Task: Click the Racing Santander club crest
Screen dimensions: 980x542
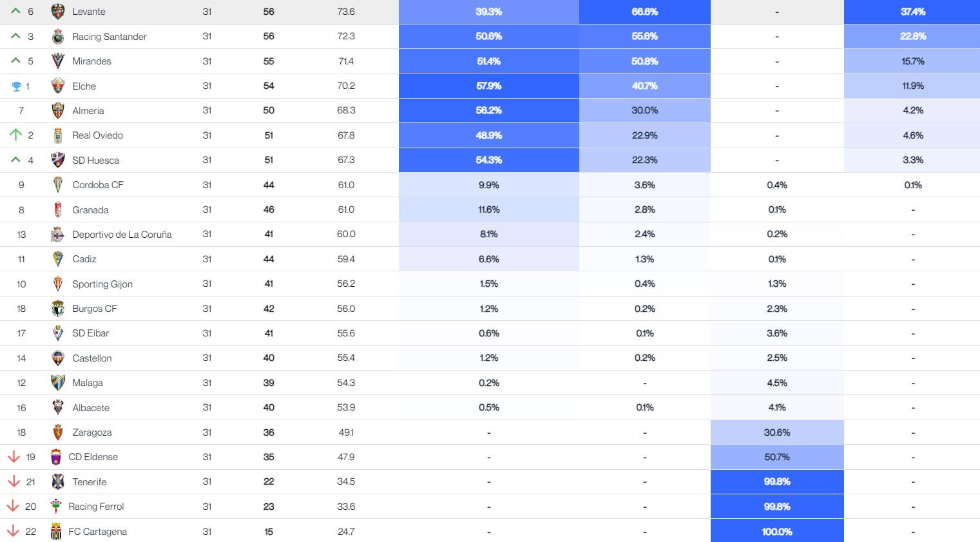Action: [58, 37]
